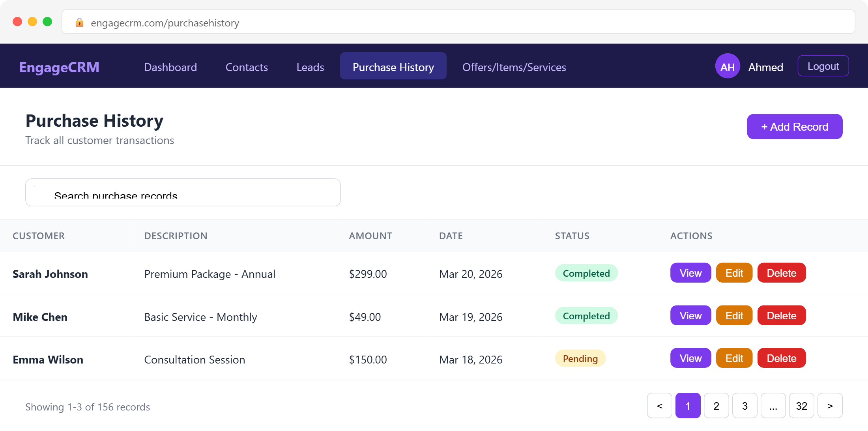The width and height of the screenshot is (868, 431).
Task: Jump to page 2
Action: (x=716, y=406)
